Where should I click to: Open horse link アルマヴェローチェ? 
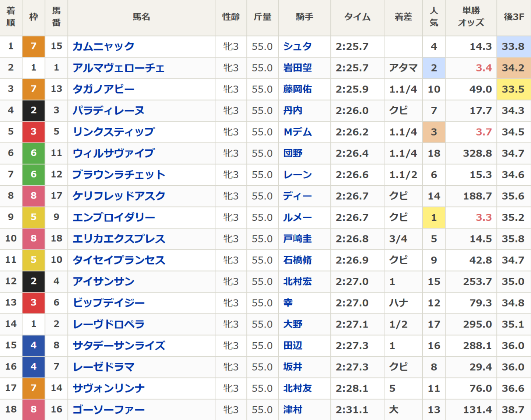tap(119, 68)
